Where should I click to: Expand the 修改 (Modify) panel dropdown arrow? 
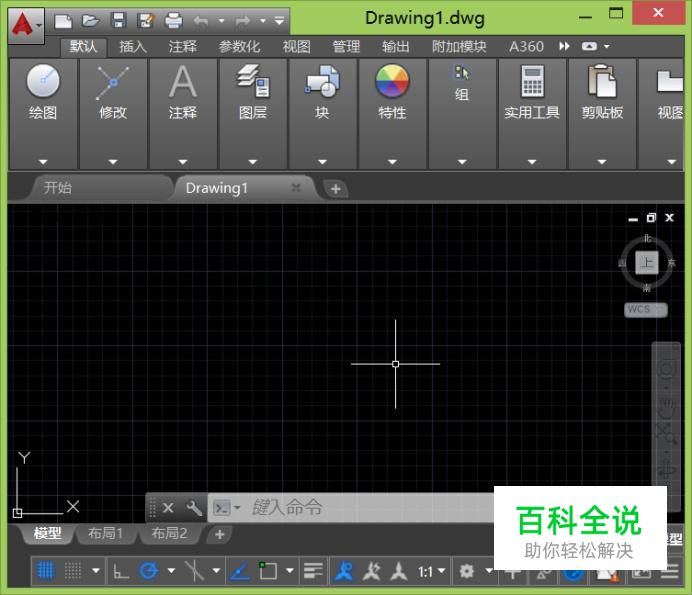click(113, 162)
